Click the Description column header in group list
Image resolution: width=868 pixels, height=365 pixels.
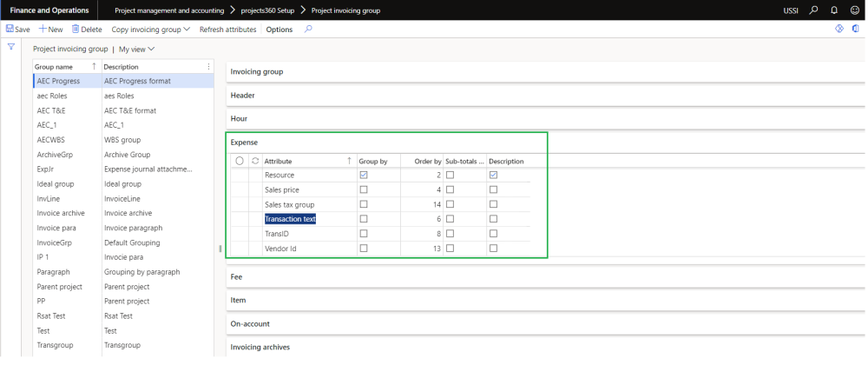pyautogui.click(x=122, y=66)
